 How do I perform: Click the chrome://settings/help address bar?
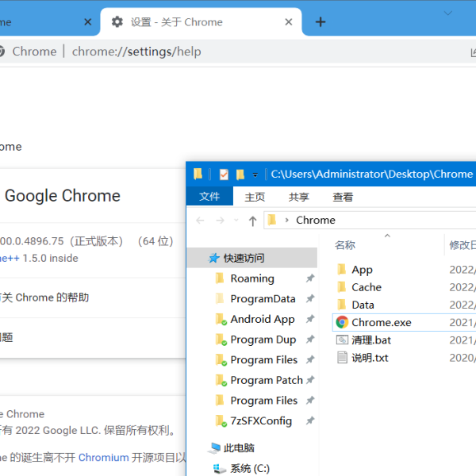pos(136,52)
